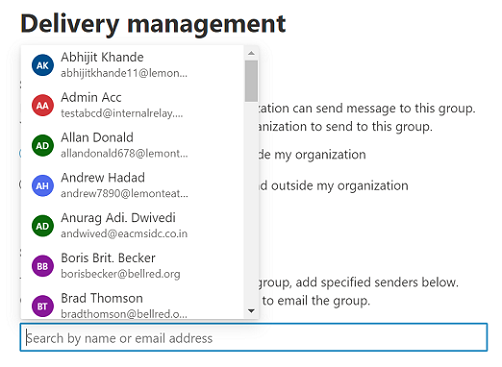Click email bradthomson@bellred.o...
The height and width of the screenshot is (367, 502).
pyautogui.click(x=124, y=314)
